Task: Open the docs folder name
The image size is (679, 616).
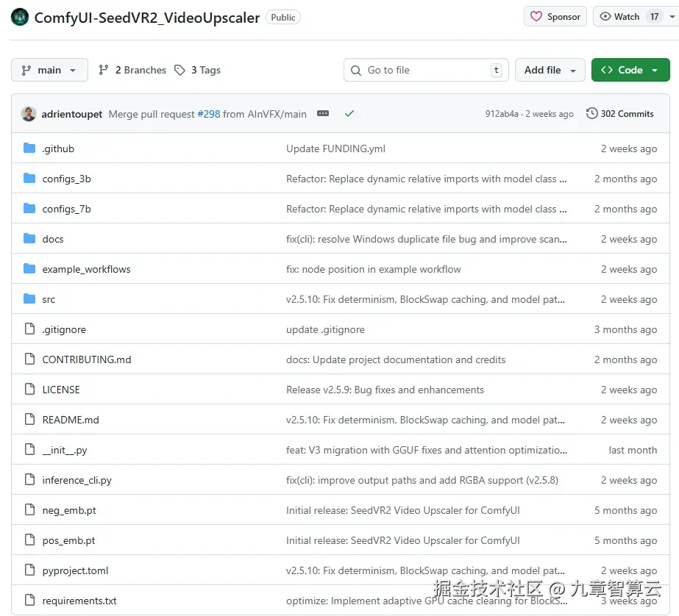Action: click(x=53, y=239)
